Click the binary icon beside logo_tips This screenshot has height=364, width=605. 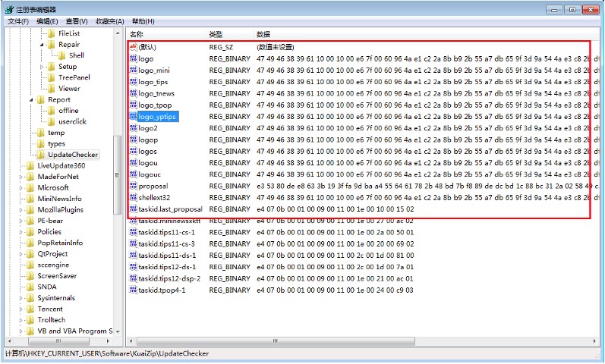point(133,82)
